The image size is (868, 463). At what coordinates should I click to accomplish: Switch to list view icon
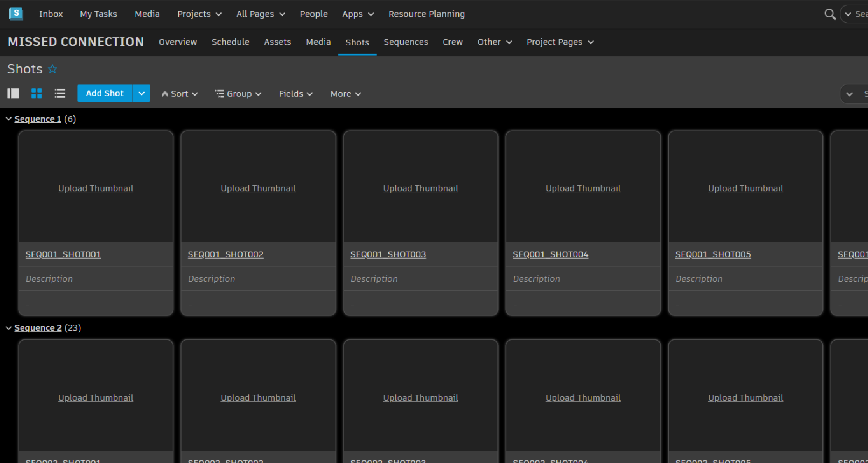point(60,93)
